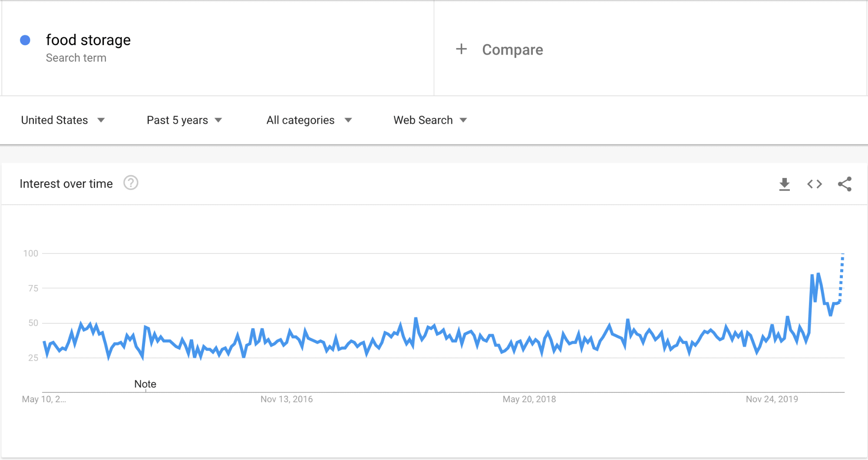Expand the United States region dropdown
This screenshot has width=868, height=460.
tap(63, 120)
